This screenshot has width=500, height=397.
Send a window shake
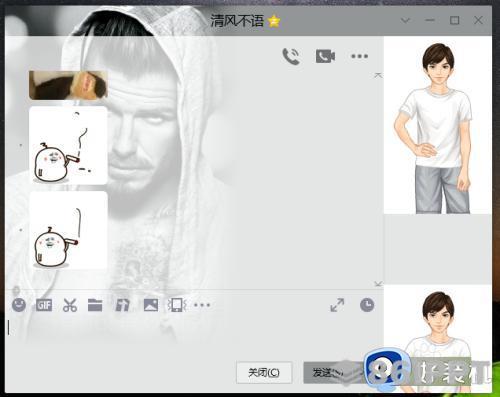177,305
